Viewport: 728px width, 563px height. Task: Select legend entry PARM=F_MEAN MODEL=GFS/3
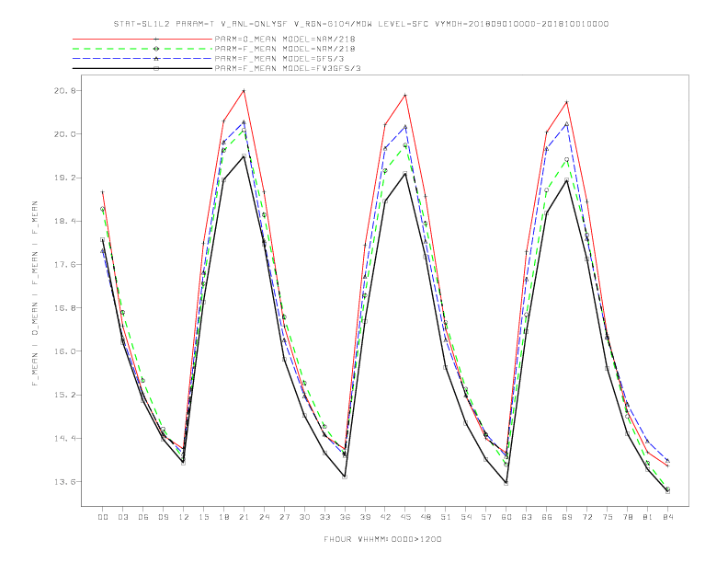tap(279, 59)
